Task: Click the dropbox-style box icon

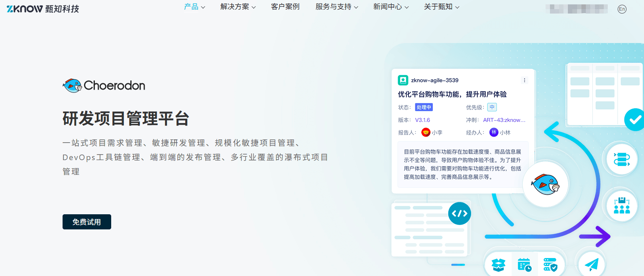Action: [x=498, y=264]
